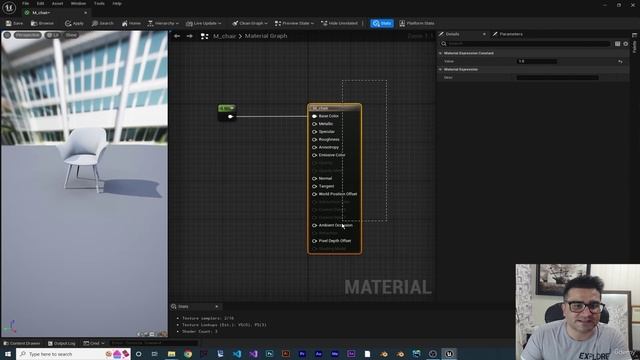The height and width of the screenshot is (360, 640).
Task: Click the Value field showing 1.0
Action: click(x=537, y=62)
